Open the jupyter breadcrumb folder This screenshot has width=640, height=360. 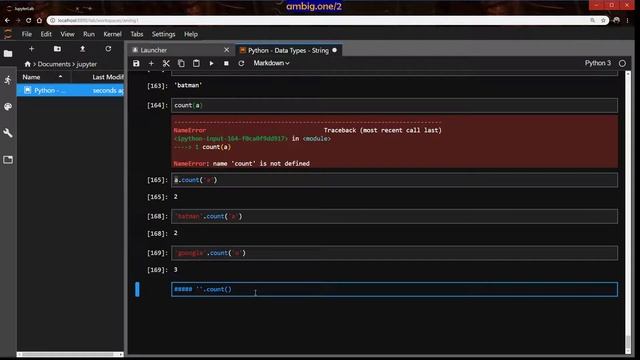tap(87, 64)
